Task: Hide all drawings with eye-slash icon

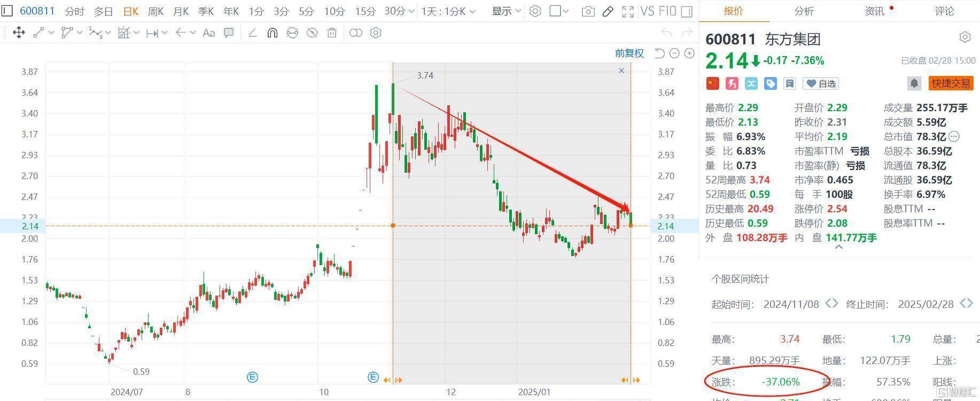Action: 312,33
